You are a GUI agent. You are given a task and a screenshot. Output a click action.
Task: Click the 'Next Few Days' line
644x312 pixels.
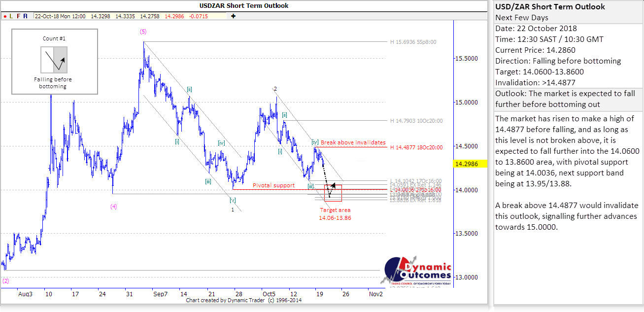click(x=521, y=18)
